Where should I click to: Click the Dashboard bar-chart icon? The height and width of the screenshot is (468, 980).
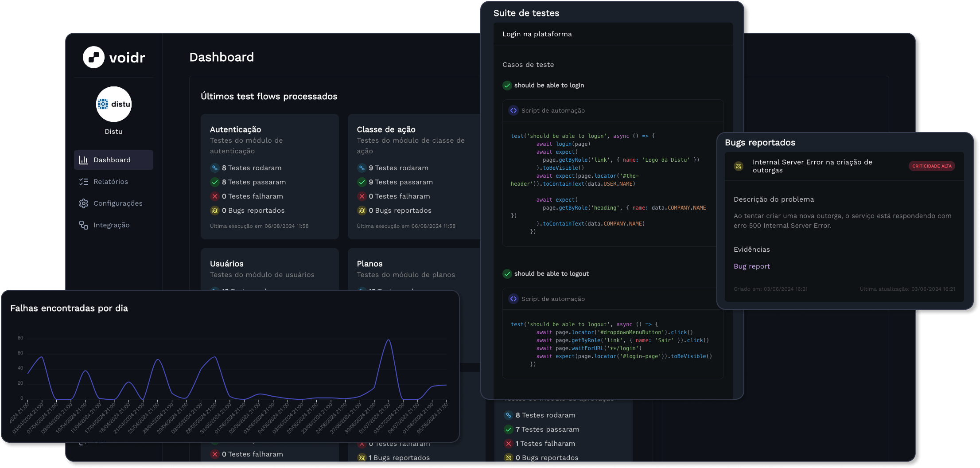tap(84, 160)
